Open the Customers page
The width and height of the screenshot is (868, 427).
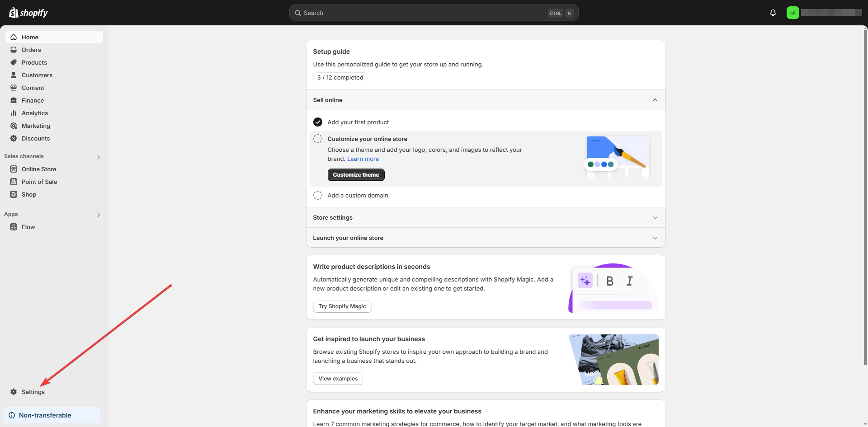(37, 75)
